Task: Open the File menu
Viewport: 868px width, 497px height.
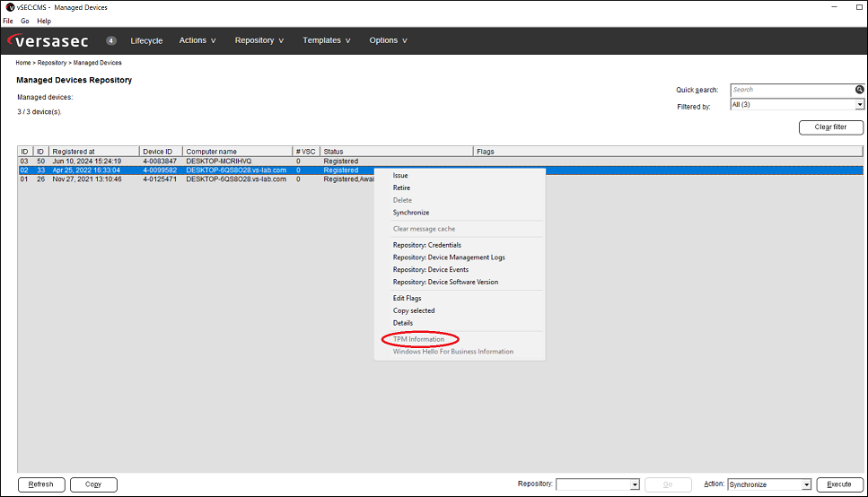Action: [x=8, y=21]
